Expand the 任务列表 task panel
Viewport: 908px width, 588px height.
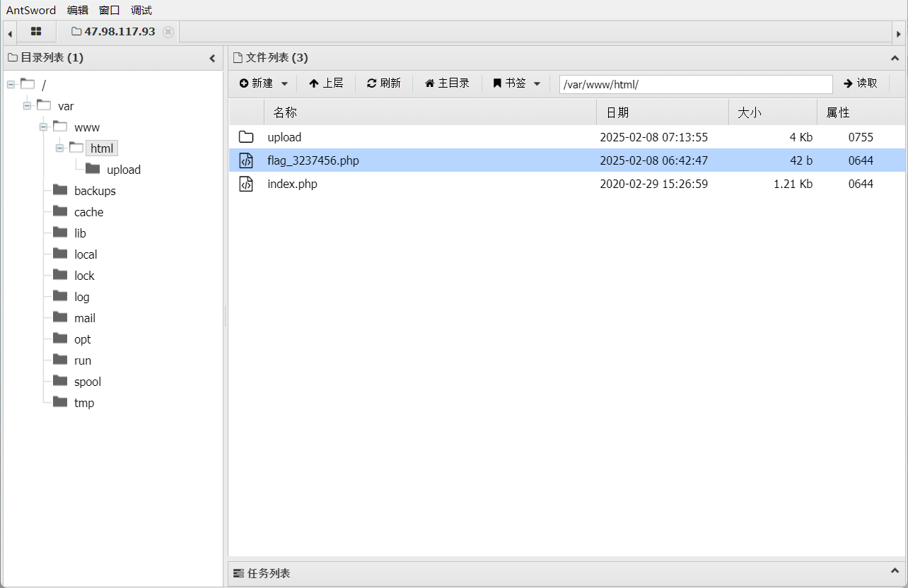point(895,572)
